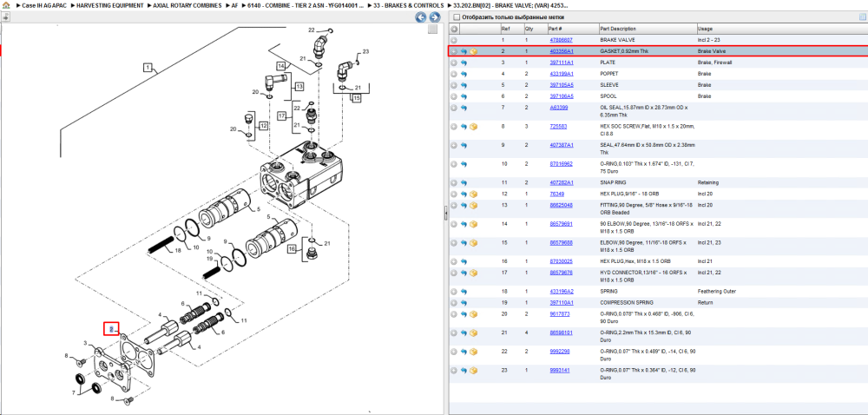Click the box icon on HEX SOC SCREW row
This screenshot has width=868, height=415.
(x=474, y=127)
